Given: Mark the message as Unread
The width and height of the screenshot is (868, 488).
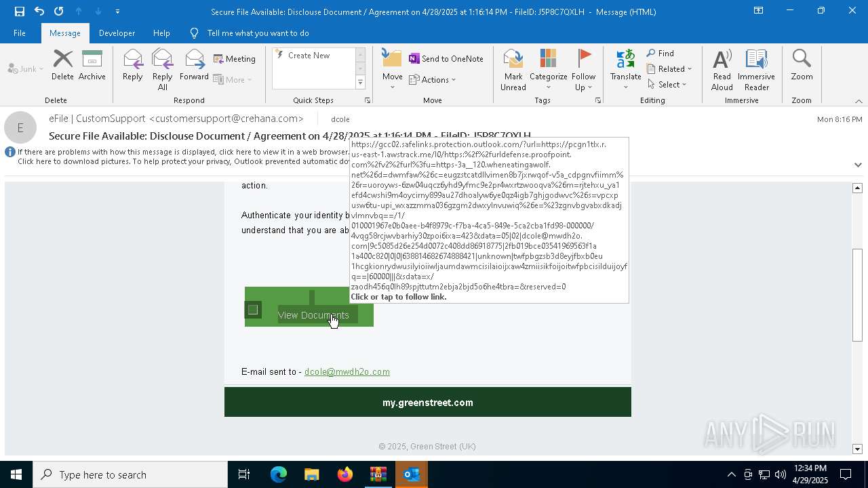Looking at the screenshot, I should coord(513,69).
